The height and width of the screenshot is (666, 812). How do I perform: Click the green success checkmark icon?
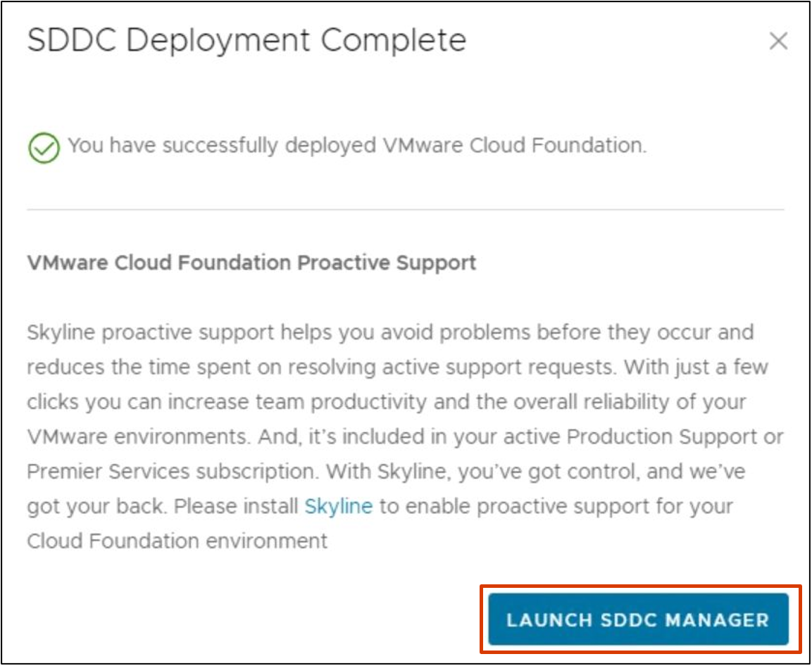click(x=44, y=148)
